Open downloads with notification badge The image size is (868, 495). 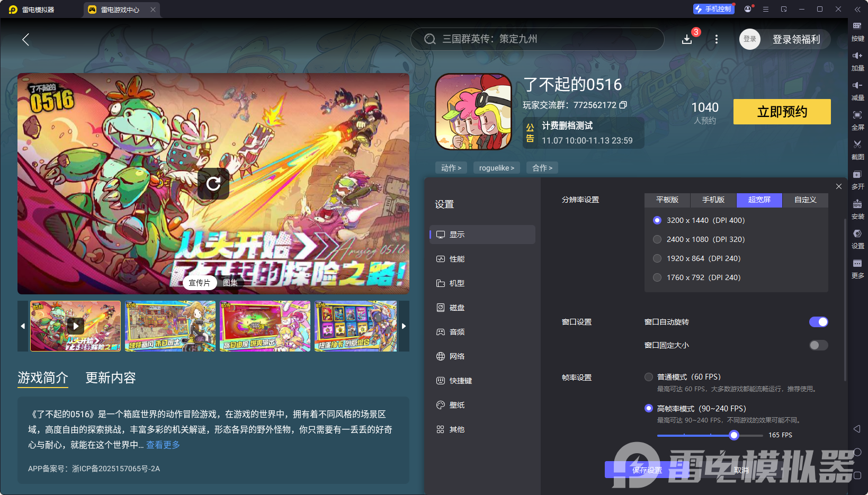tap(687, 39)
